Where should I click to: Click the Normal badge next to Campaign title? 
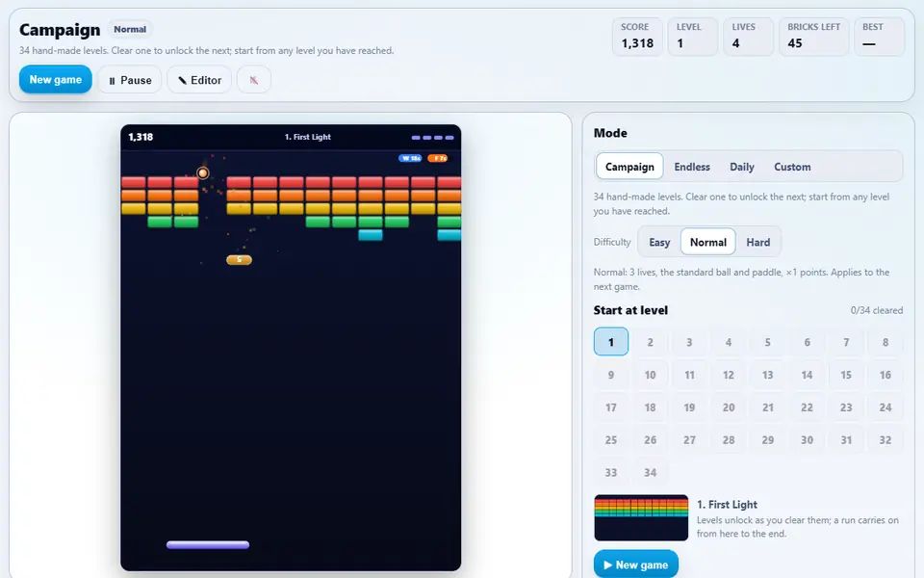(x=130, y=29)
